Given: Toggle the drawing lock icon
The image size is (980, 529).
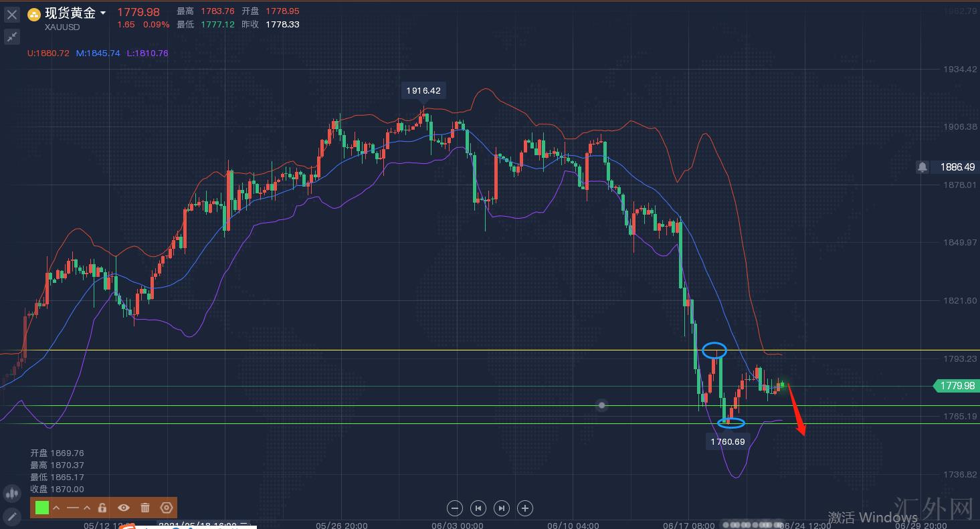Looking at the screenshot, I should coord(102,508).
